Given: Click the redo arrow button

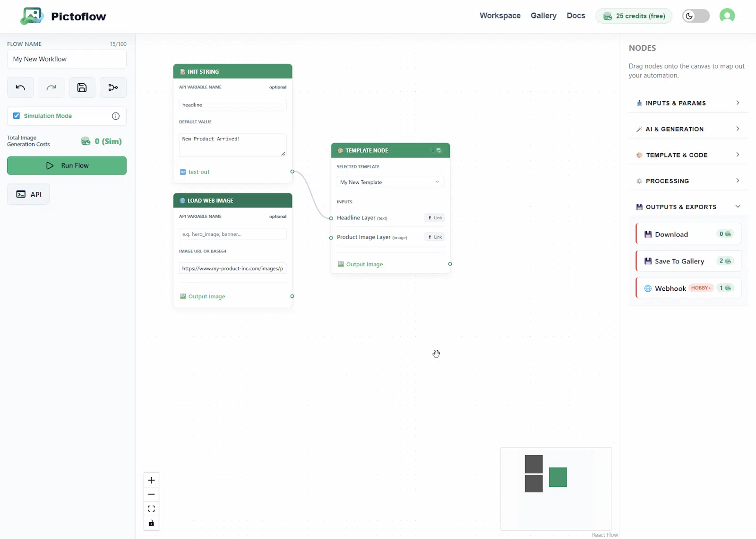Looking at the screenshot, I should point(51,87).
